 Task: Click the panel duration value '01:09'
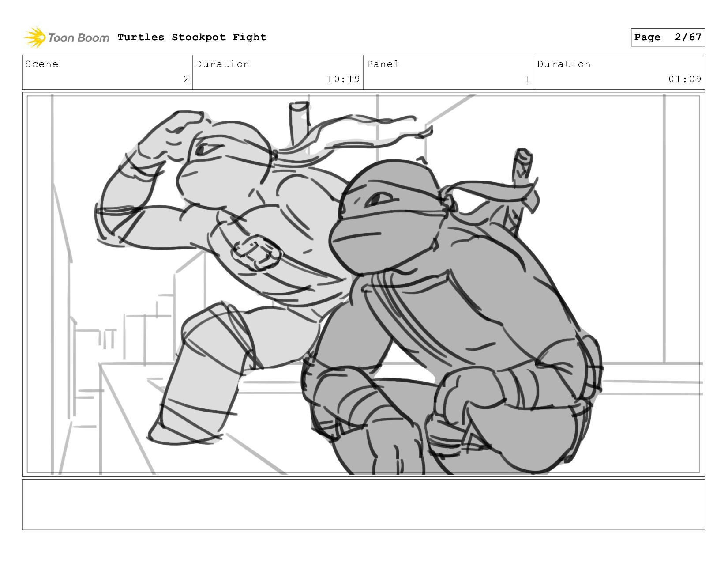pyautogui.click(x=685, y=79)
